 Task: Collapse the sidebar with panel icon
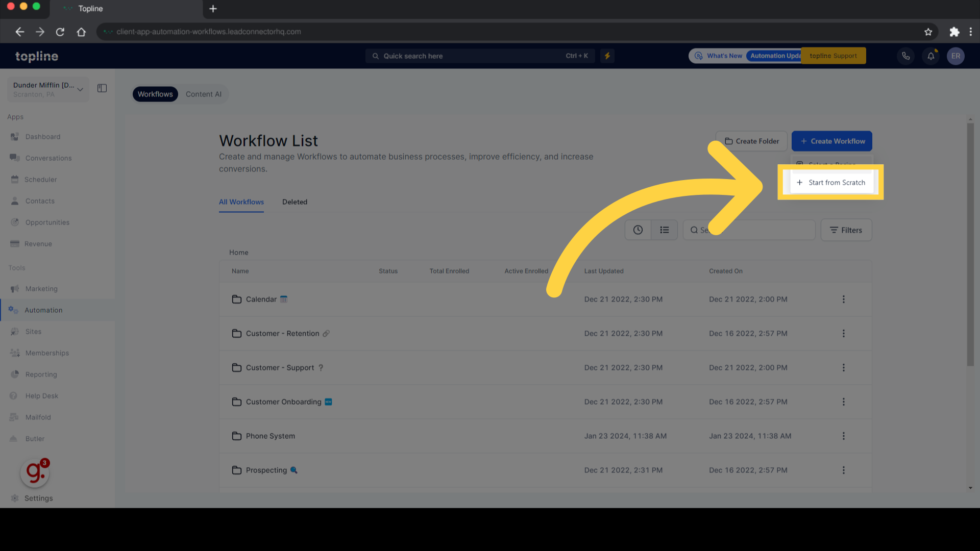[102, 88]
